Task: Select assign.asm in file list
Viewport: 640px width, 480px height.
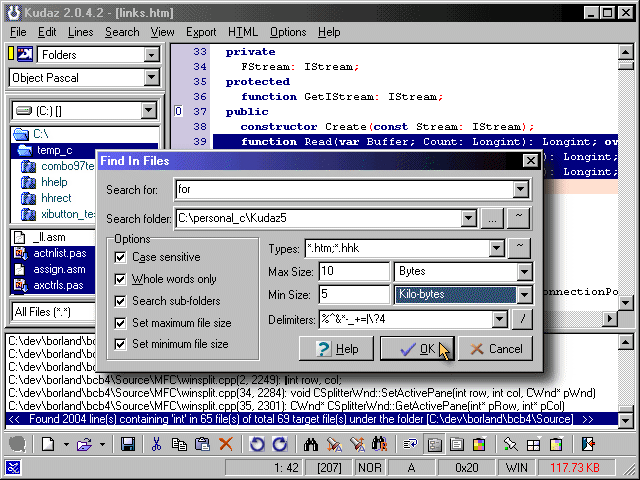Action: [59, 269]
